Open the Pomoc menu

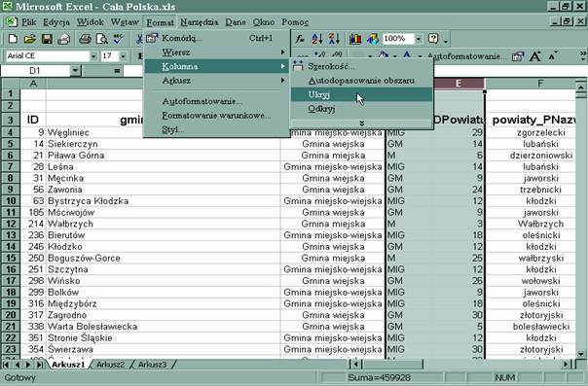pyautogui.click(x=295, y=22)
